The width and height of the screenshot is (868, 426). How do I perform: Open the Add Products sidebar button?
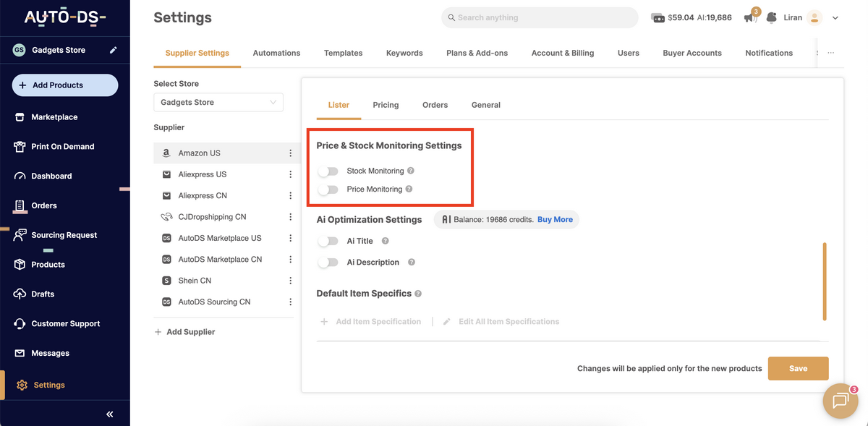(x=64, y=85)
